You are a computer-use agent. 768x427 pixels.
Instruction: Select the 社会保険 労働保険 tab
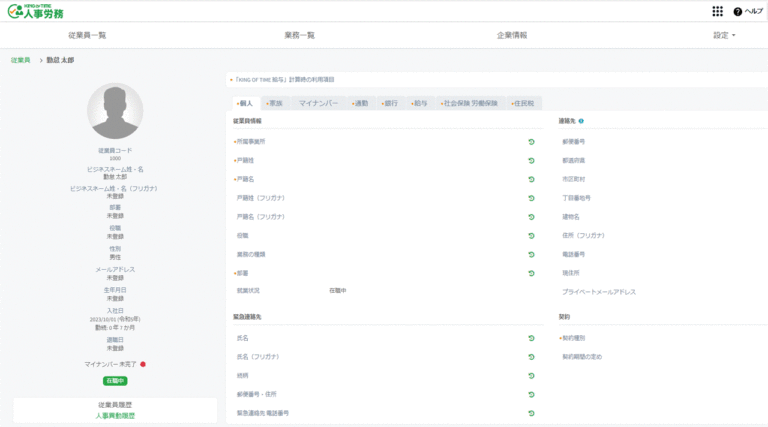tap(470, 103)
